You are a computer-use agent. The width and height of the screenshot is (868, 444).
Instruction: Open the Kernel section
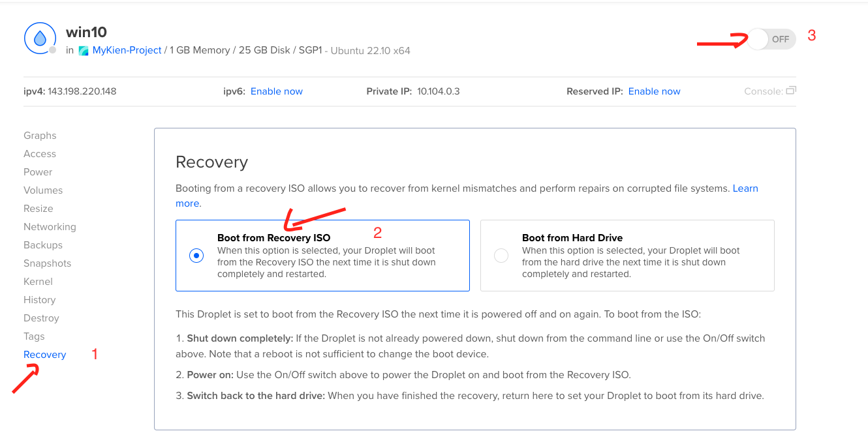coord(38,282)
